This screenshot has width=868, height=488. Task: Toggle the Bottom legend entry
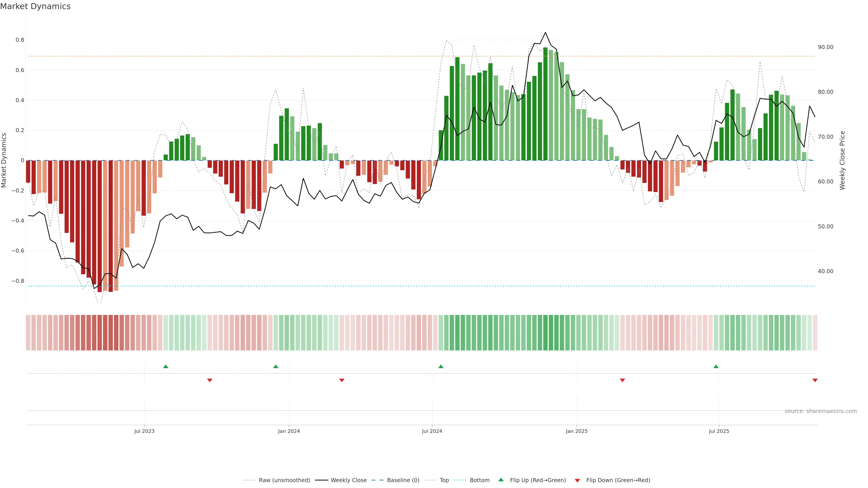tap(479, 480)
